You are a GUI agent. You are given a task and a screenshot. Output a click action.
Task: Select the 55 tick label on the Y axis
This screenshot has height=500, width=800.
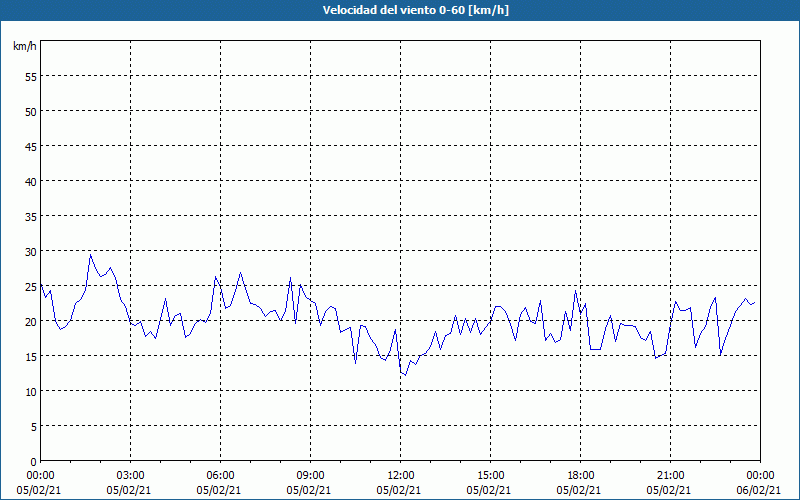pos(30,76)
